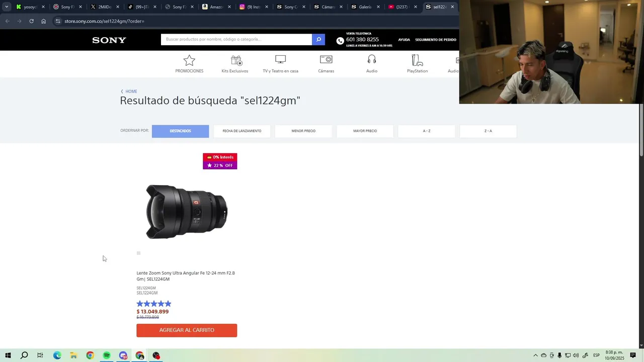Image resolution: width=644 pixels, height=362 pixels.
Task: Click the $ 13.049.899 price
Action: (x=152, y=312)
